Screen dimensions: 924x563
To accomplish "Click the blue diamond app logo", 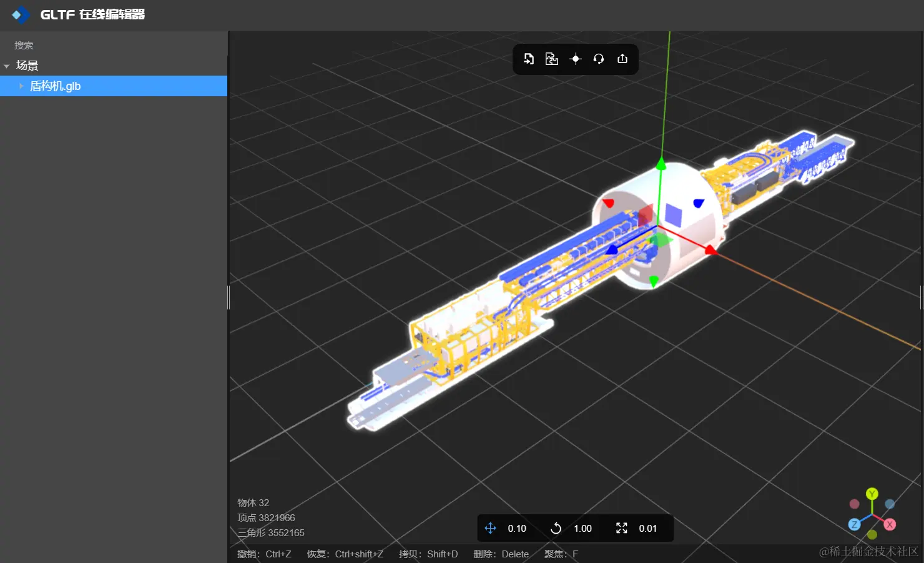I will [x=20, y=14].
